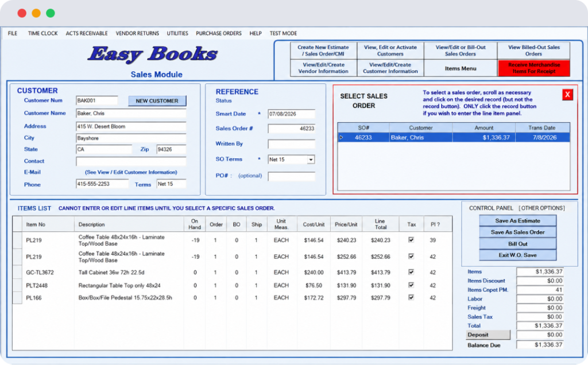
Task: Click the Address field 415 W. Desert Bloom
Action: pos(131,126)
